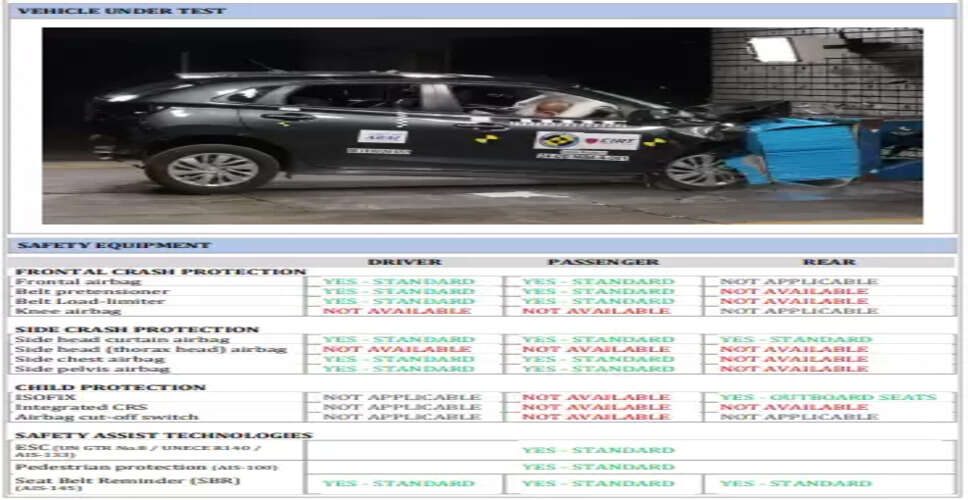Screen dimensions: 968x500
Task: Select the VEHICLE UNDER TEST header
Action: tap(122, 11)
